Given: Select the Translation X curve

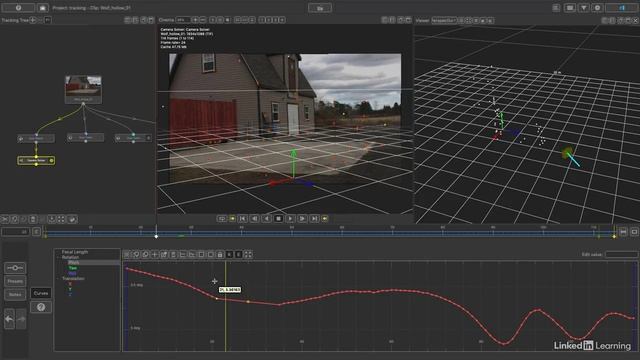Looking at the screenshot, I should (x=70, y=284).
